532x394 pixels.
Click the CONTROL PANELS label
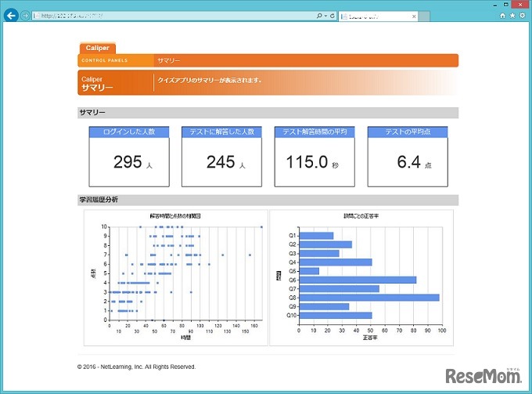pos(105,60)
